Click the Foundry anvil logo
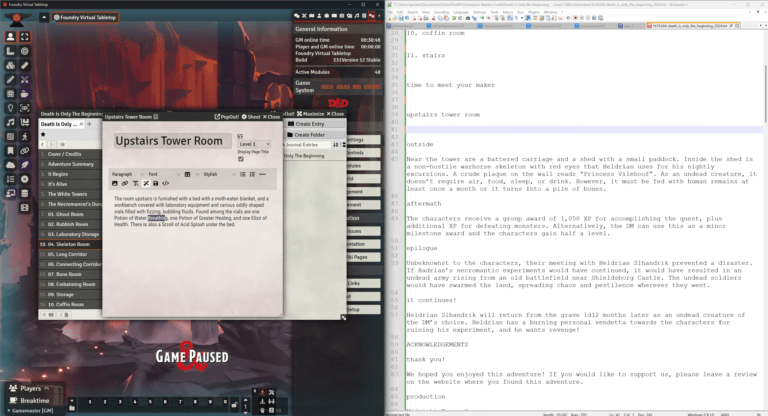The image size is (768, 416). pyautogui.click(x=17, y=19)
